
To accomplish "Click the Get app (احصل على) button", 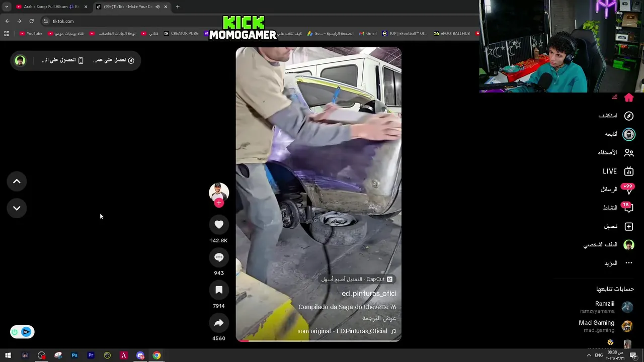I will [x=114, y=60].
